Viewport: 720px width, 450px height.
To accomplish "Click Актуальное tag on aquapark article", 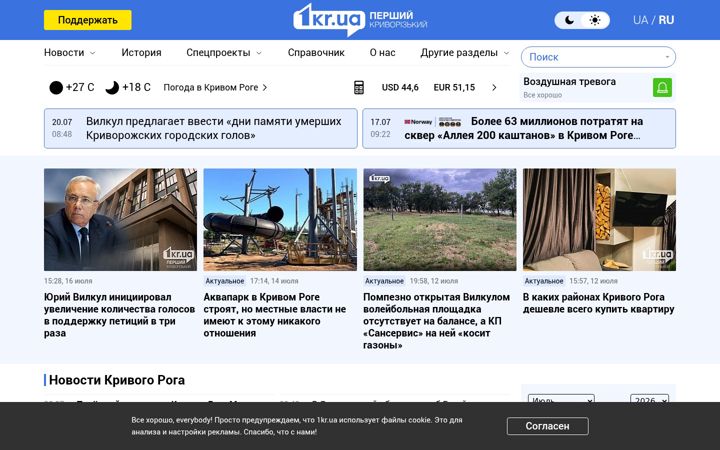I will (x=225, y=281).
